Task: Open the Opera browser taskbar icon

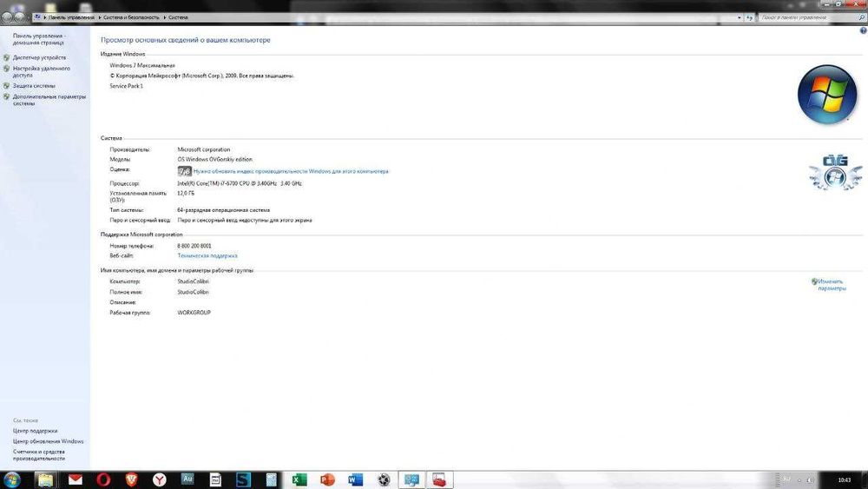Action: [x=103, y=479]
